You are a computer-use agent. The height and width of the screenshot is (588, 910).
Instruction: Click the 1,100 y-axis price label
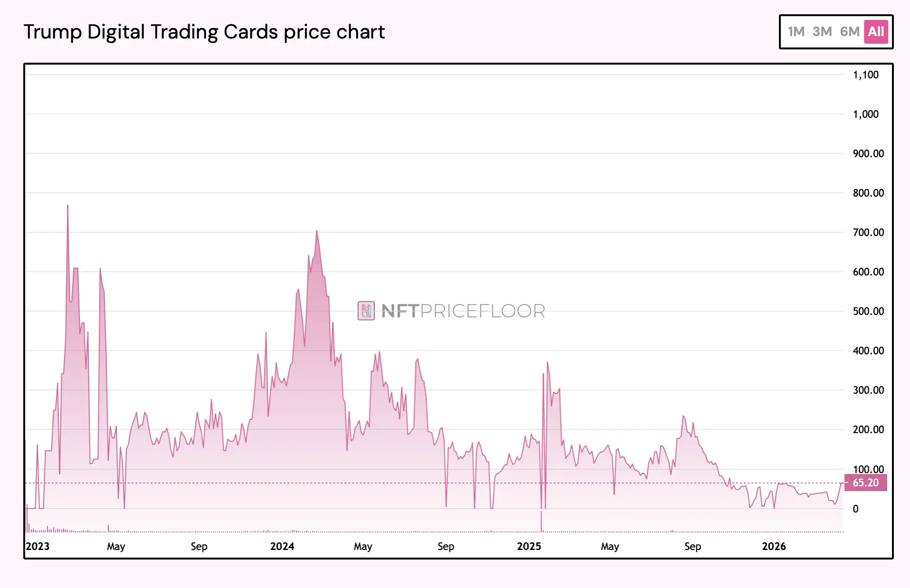[x=866, y=75]
